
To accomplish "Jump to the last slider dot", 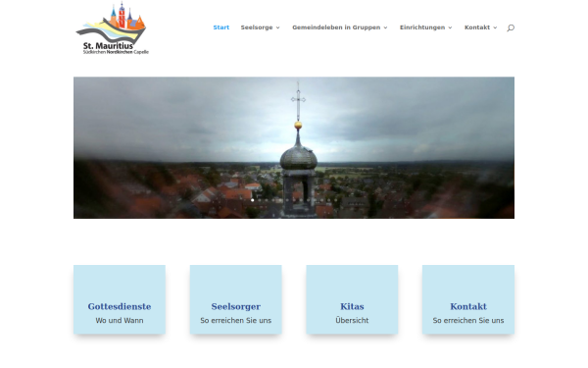I will [x=335, y=200].
